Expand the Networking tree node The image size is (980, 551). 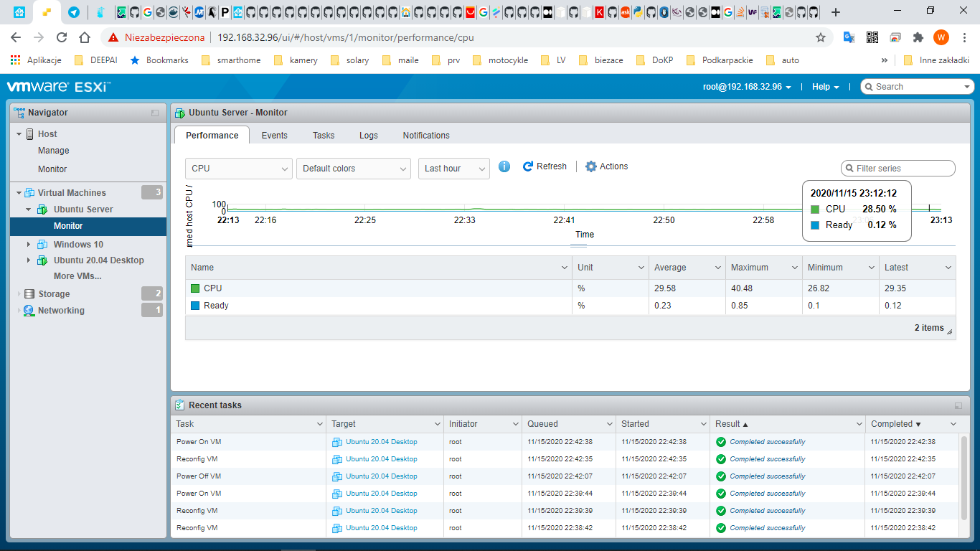click(19, 311)
